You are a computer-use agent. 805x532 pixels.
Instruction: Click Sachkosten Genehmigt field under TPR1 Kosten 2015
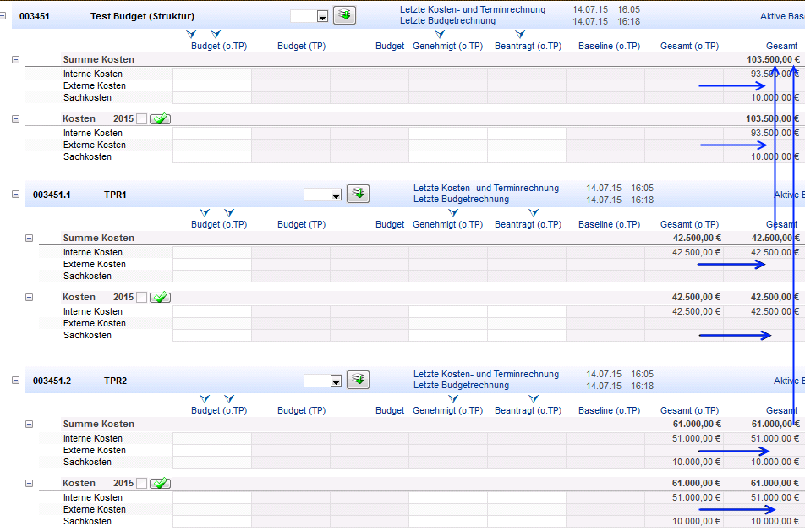pyautogui.click(x=447, y=336)
